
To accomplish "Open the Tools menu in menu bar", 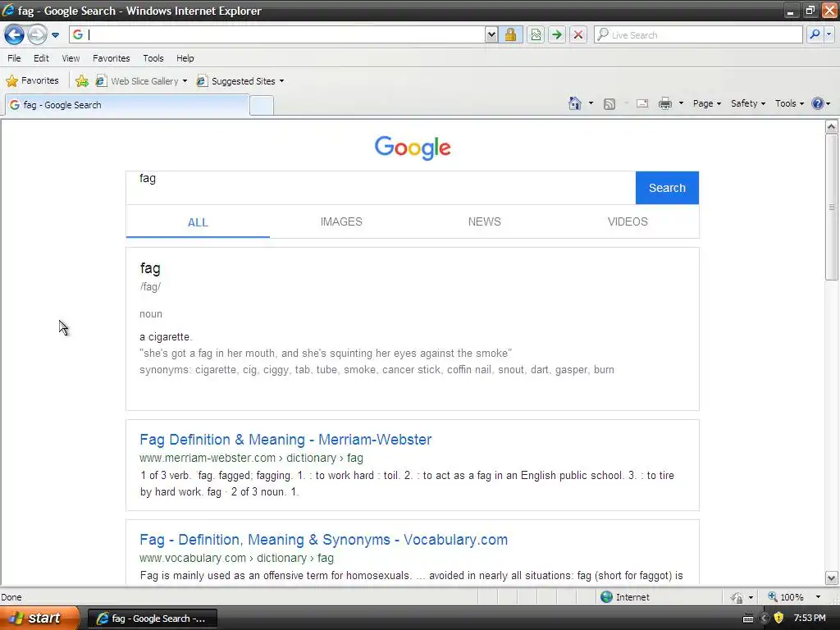I will coord(153,58).
